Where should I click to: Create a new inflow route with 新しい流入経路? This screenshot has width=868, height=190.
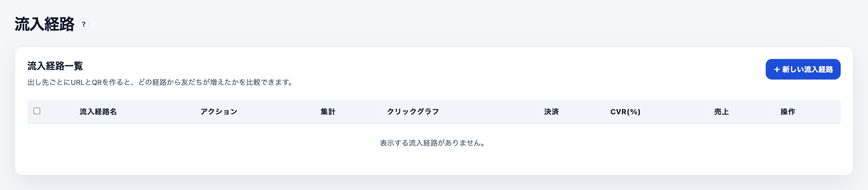coord(803,70)
